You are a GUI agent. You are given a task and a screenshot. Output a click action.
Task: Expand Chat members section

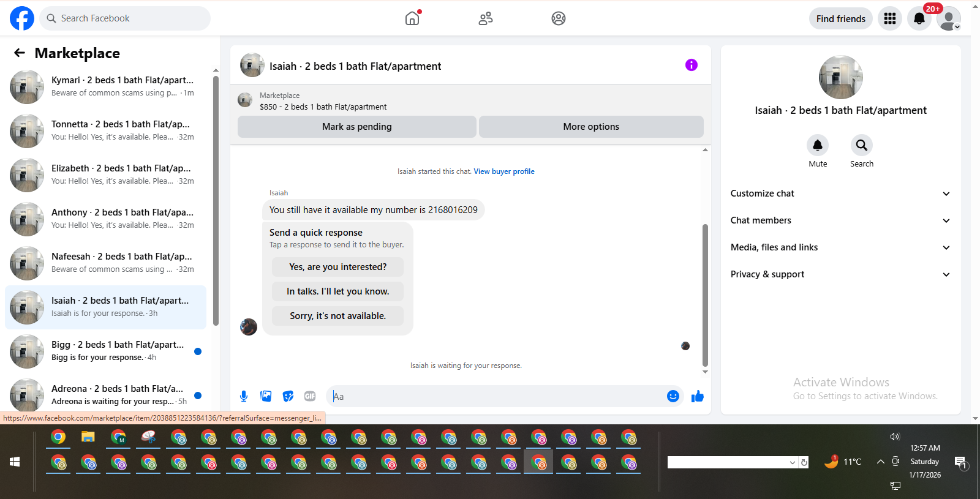(x=840, y=220)
